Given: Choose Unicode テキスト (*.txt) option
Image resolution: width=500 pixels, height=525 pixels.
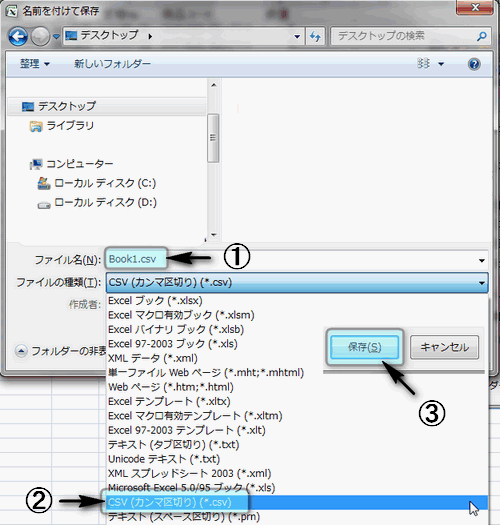Looking at the screenshot, I should pyautogui.click(x=297, y=459).
